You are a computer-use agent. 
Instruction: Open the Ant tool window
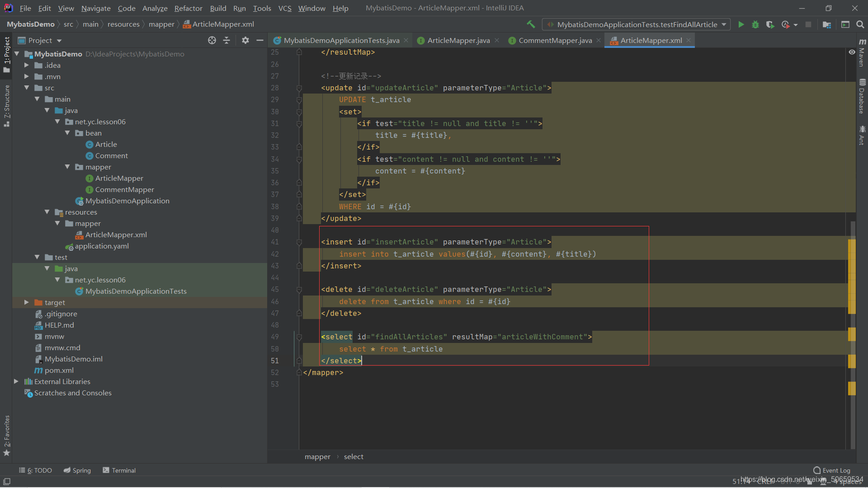click(862, 136)
